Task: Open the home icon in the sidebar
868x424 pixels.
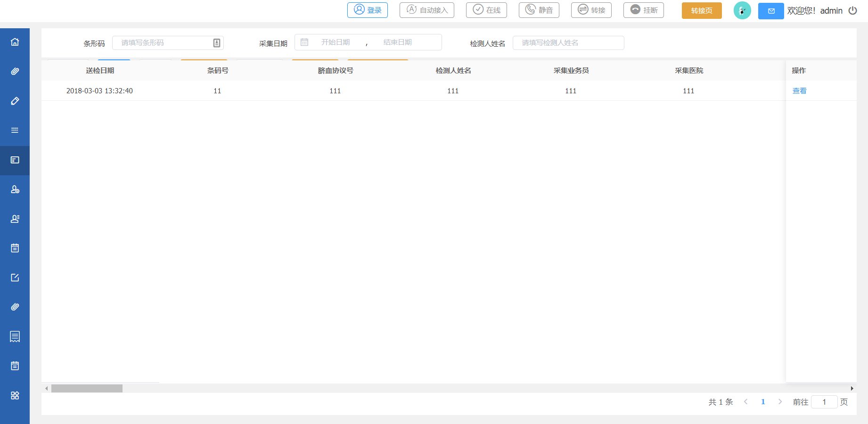Action: (x=15, y=42)
